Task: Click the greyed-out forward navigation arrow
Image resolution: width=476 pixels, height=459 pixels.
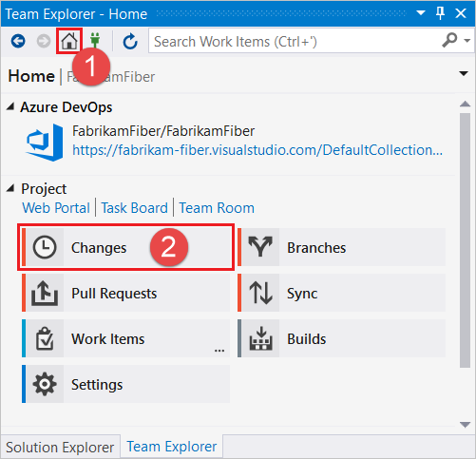Action: [x=44, y=41]
